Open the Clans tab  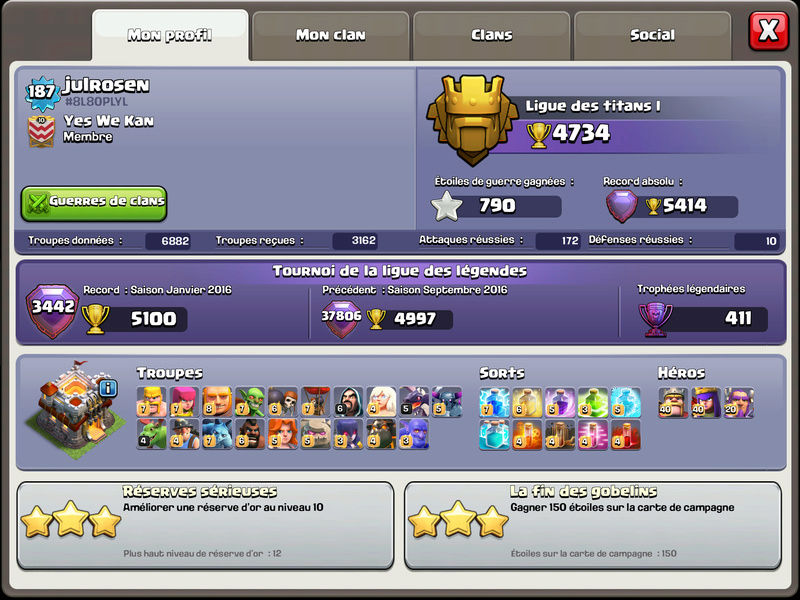491,35
